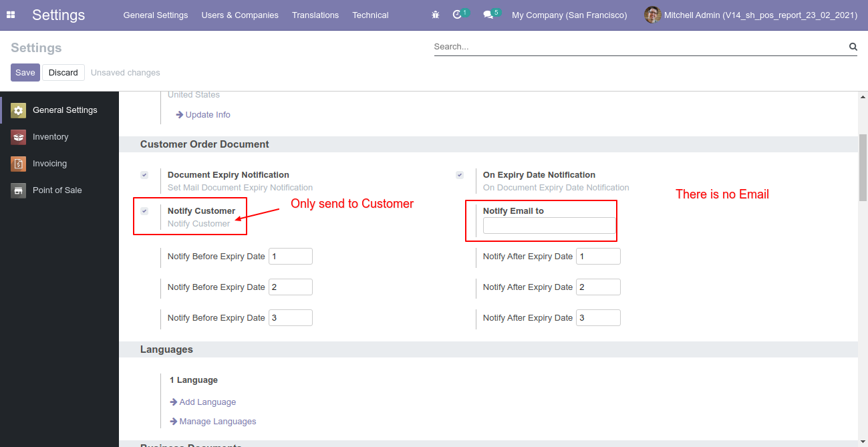Follow the Update Info link
868x447 pixels.
tap(203, 115)
